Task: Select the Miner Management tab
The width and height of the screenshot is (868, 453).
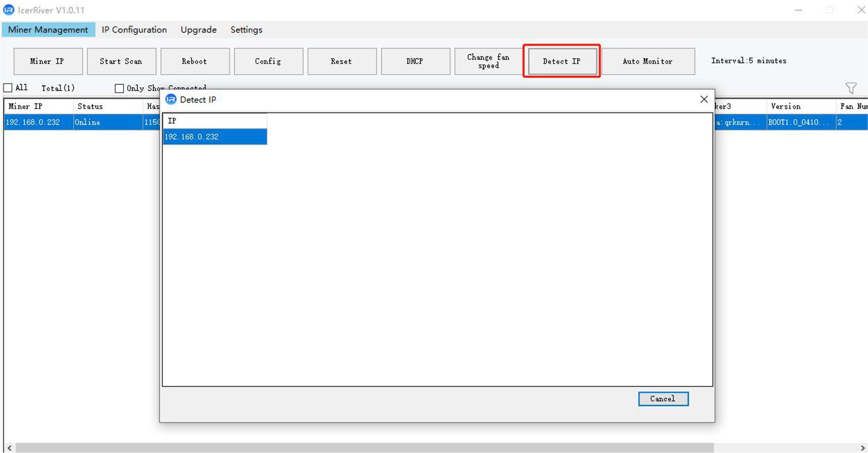Action: pos(49,30)
